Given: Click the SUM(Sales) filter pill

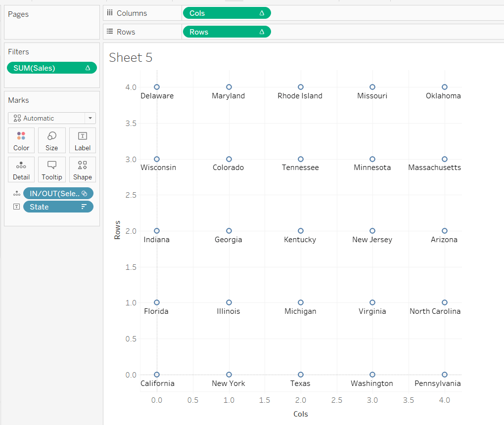Looking at the screenshot, I should tap(51, 68).
